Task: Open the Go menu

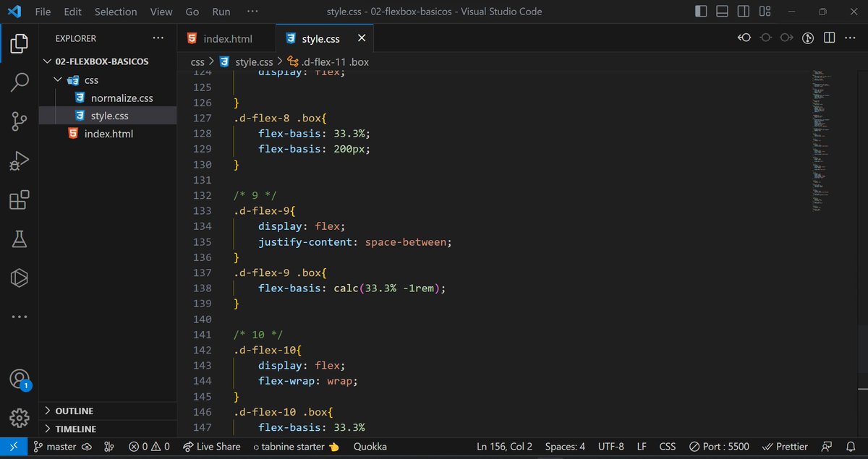Action: pyautogui.click(x=192, y=12)
